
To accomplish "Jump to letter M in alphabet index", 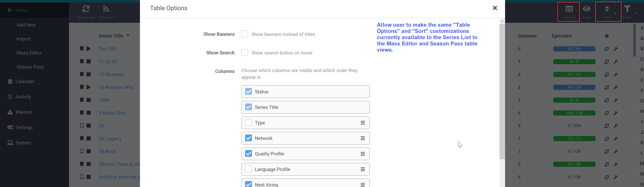I will click(641, 164).
